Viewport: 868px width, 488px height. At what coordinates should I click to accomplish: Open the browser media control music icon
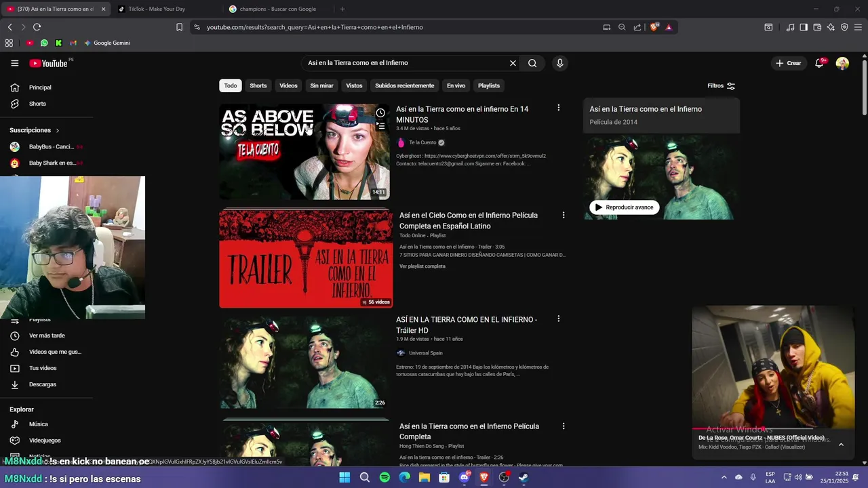(x=790, y=27)
